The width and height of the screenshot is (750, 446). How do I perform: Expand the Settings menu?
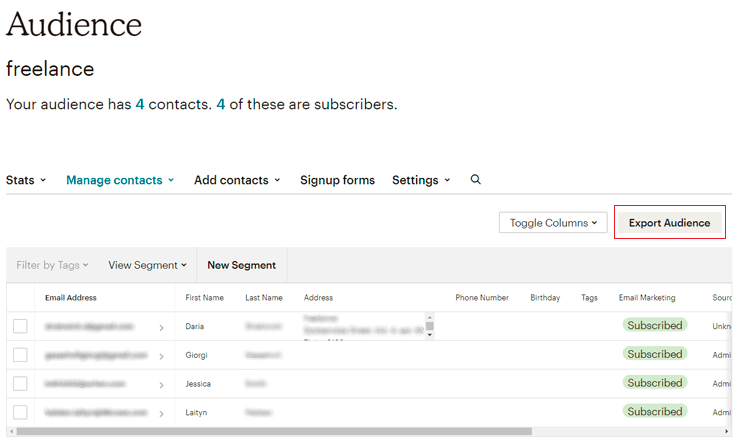pos(421,180)
